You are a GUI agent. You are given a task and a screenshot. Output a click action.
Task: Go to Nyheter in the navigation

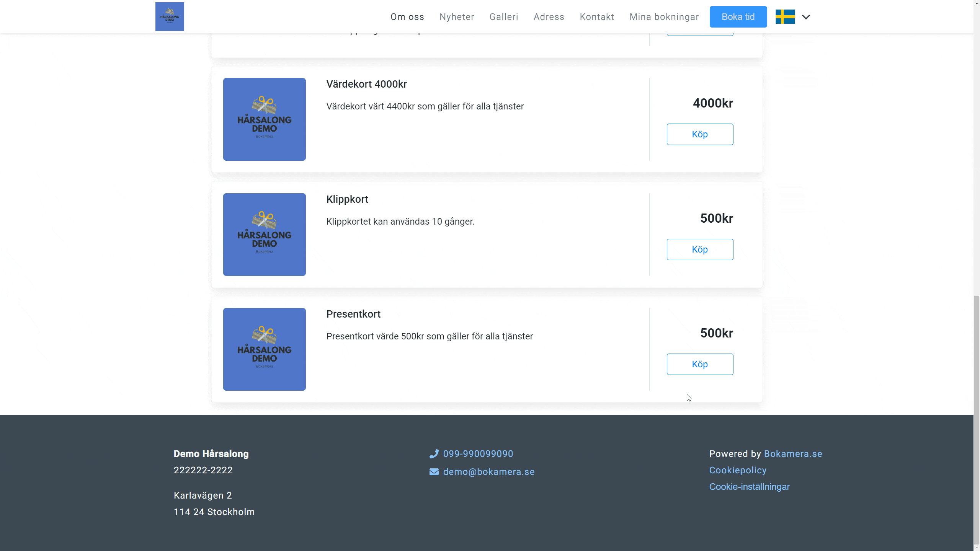[457, 17]
